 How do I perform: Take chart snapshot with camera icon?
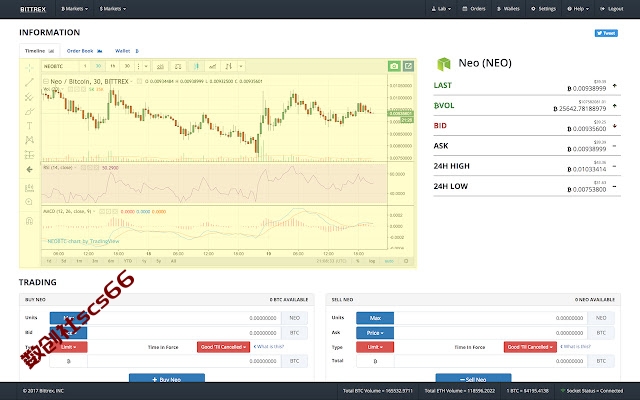(394, 66)
